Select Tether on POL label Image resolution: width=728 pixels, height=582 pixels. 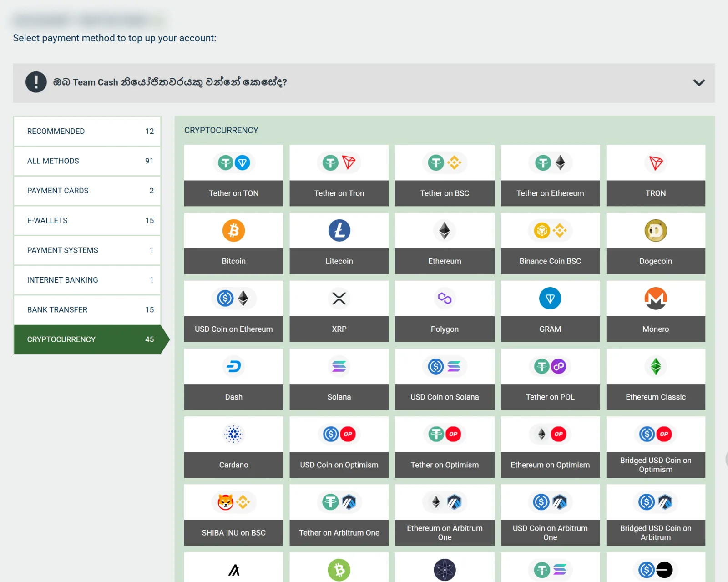[x=550, y=397]
